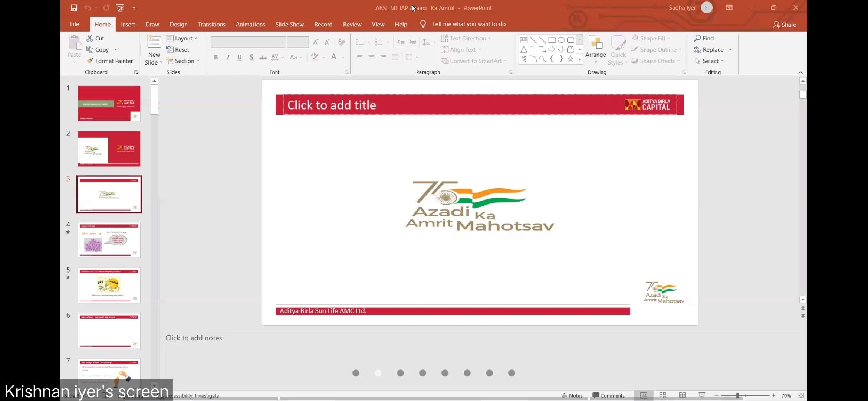Select the Oval shape in gallery
This screenshot has width=868, height=401.
tap(561, 40)
